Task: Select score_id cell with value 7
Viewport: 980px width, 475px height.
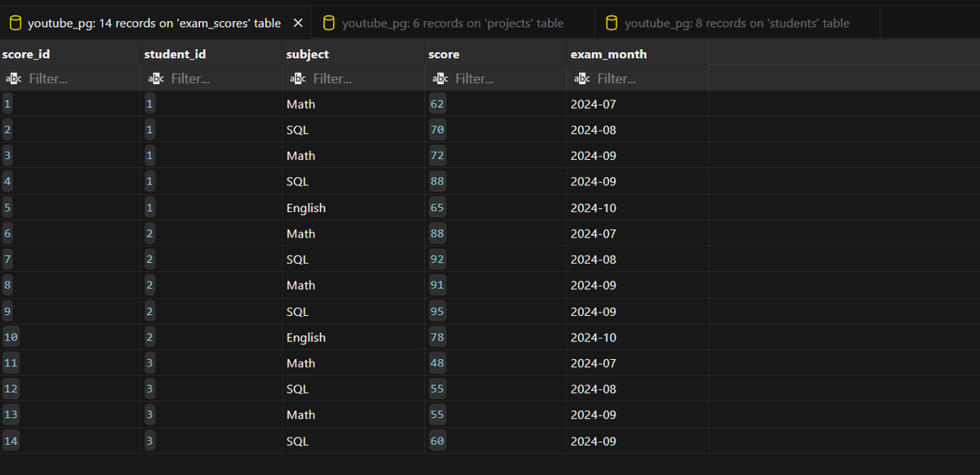Action: tap(70, 260)
